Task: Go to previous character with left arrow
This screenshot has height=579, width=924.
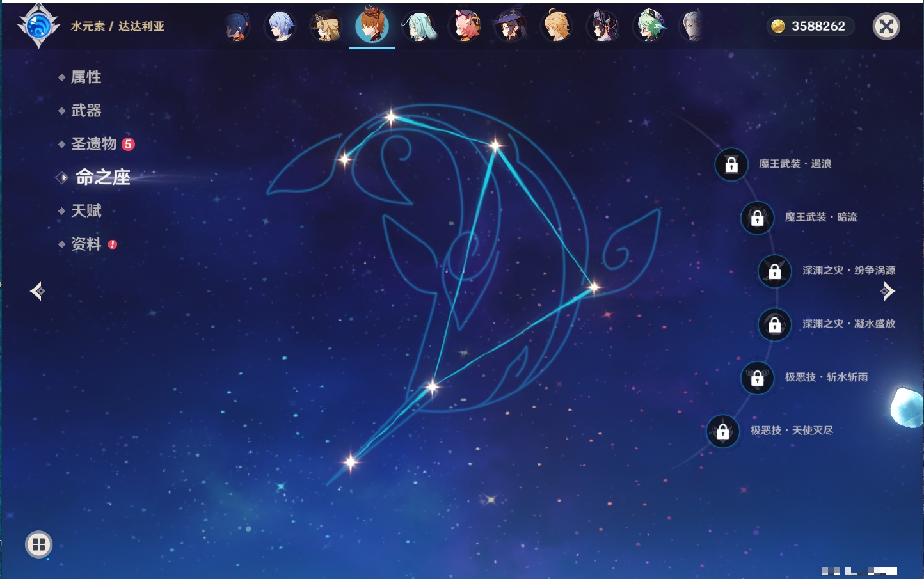Action: click(37, 291)
